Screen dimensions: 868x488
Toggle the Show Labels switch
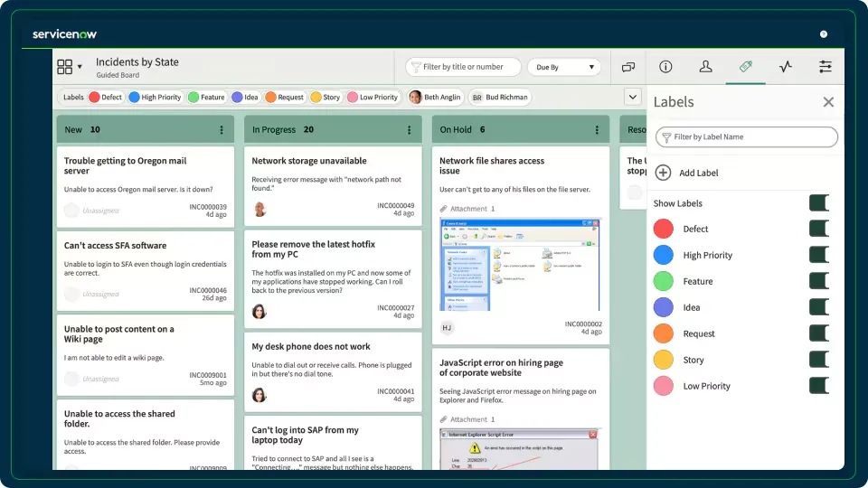818,203
